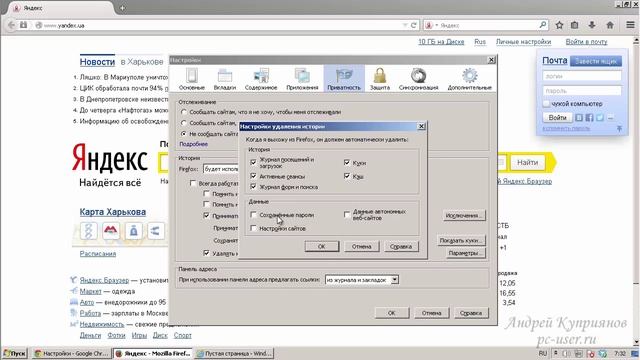Open the Параметры button
This screenshot has width=640, height=360.
point(466,253)
